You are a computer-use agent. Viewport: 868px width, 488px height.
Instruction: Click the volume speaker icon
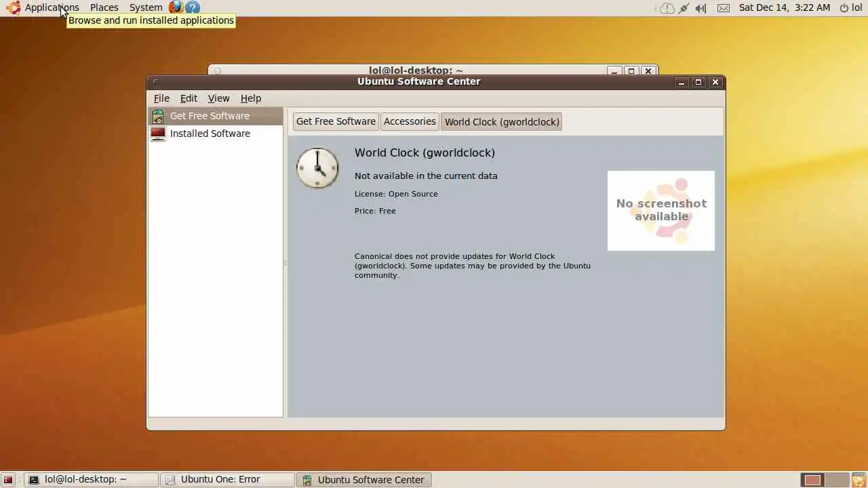click(x=701, y=8)
